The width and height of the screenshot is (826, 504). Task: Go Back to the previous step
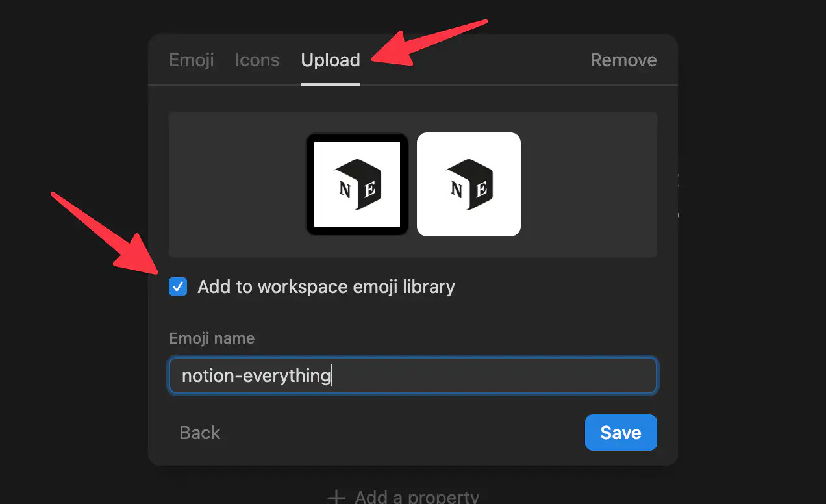(x=200, y=433)
